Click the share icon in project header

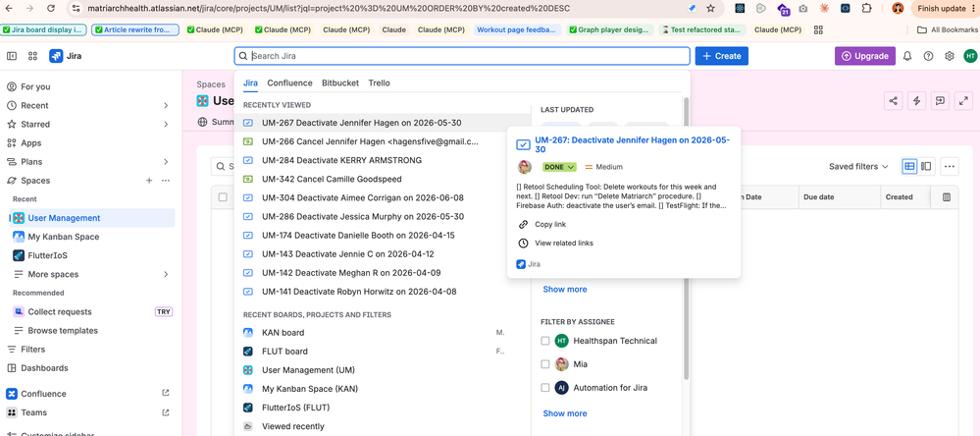pos(894,101)
